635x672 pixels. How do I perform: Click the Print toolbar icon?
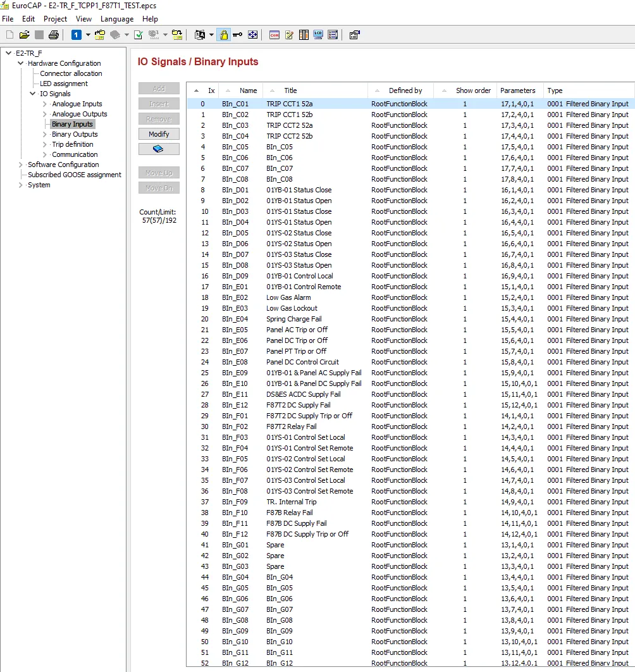point(54,35)
